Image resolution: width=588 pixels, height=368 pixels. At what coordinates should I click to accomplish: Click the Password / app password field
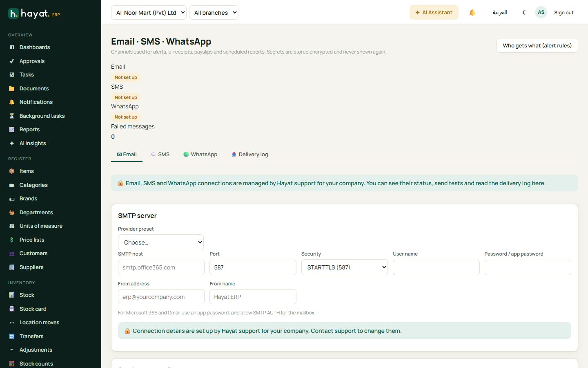pos(528,267)
